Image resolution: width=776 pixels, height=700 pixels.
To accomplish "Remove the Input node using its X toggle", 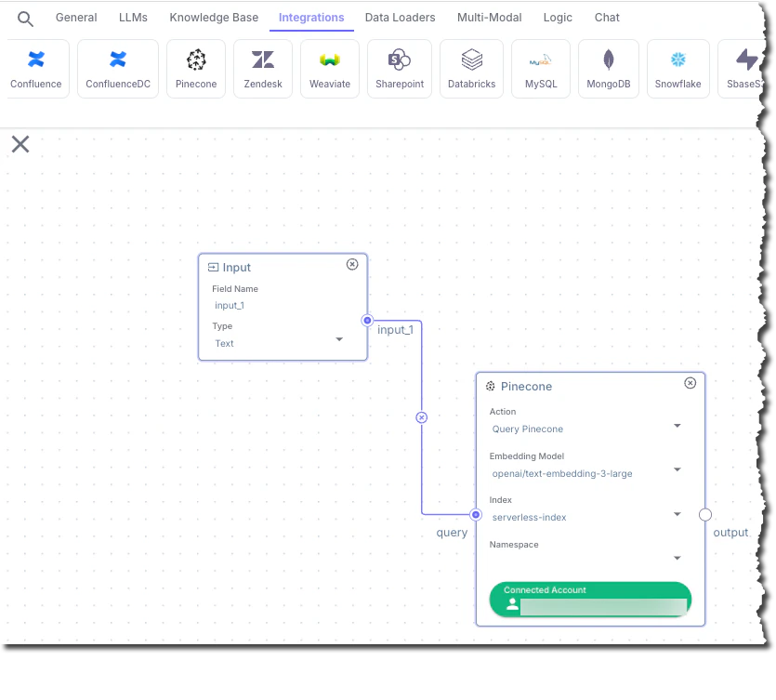I will pos(352,264).
